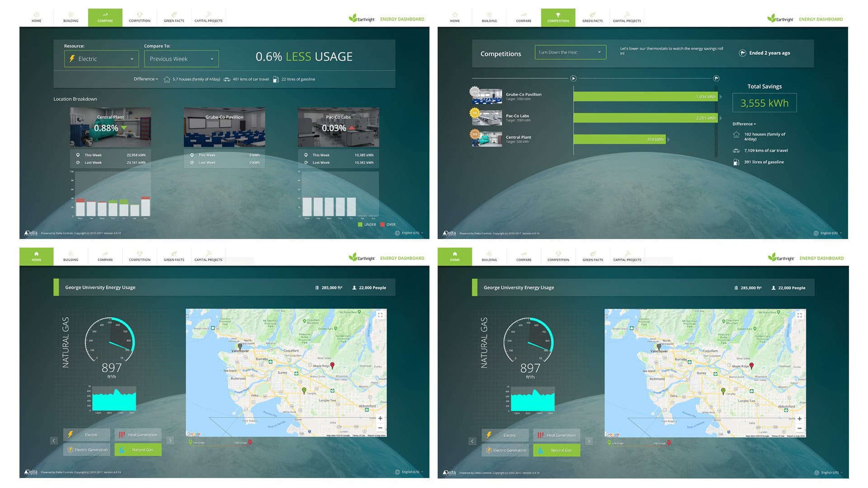Click the play icon on the competition timeline
Image resolution: width=868 pixels, height=488 pixels.
click(573, 78)
